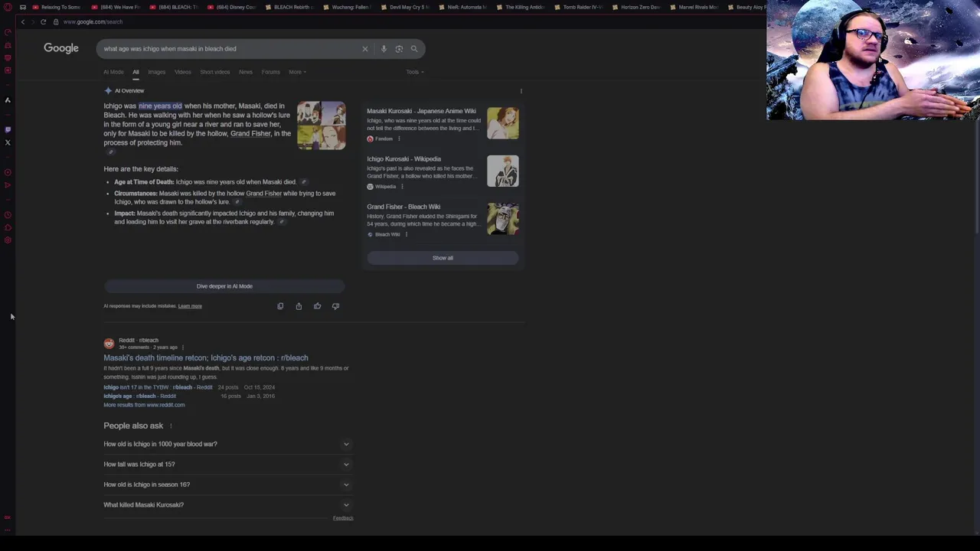The height and width of the screenshot is (551, 980).
Task: Click the Feedback link below questions
Action: point(343,518)
